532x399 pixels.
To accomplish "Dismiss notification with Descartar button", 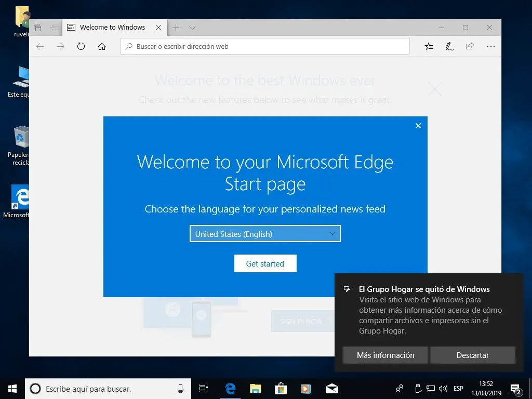I will pyautogui.click(x=473, y=355).
